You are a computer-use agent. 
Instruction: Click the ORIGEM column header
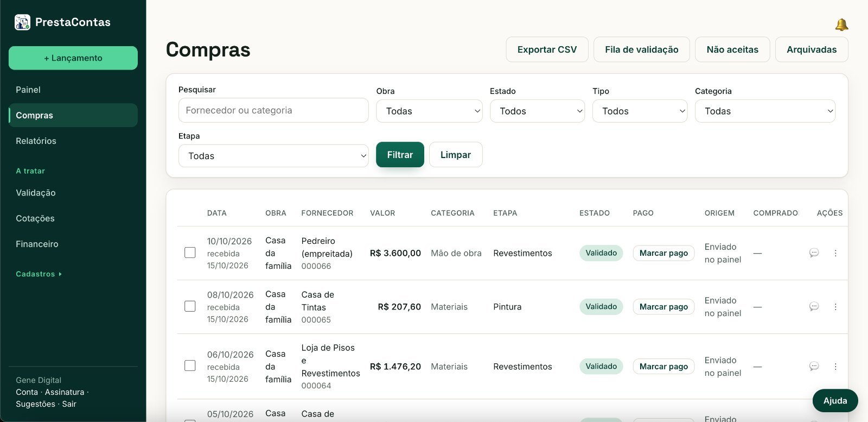[x=719, y=213]
